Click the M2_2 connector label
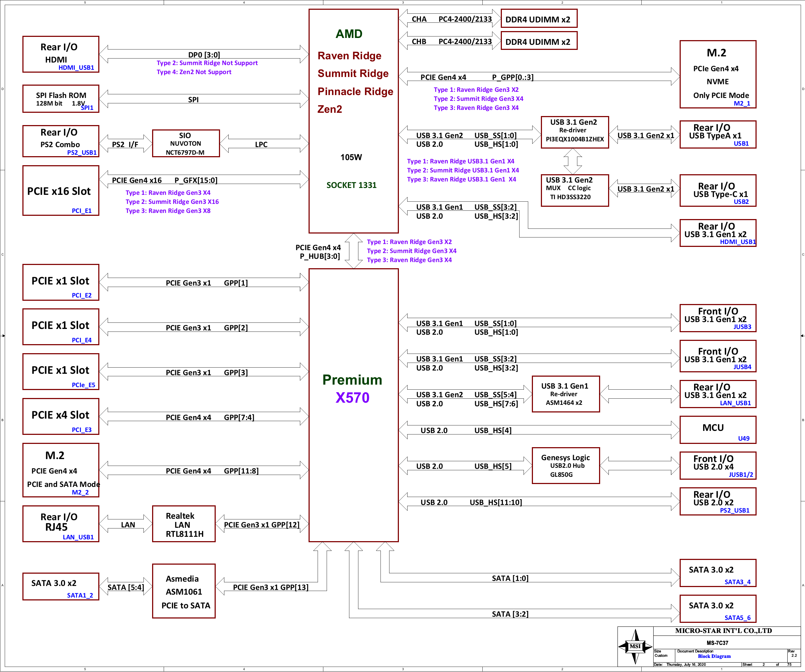Image resolution: width=805 pixels, height=672 pixels. tap(81, 492)
